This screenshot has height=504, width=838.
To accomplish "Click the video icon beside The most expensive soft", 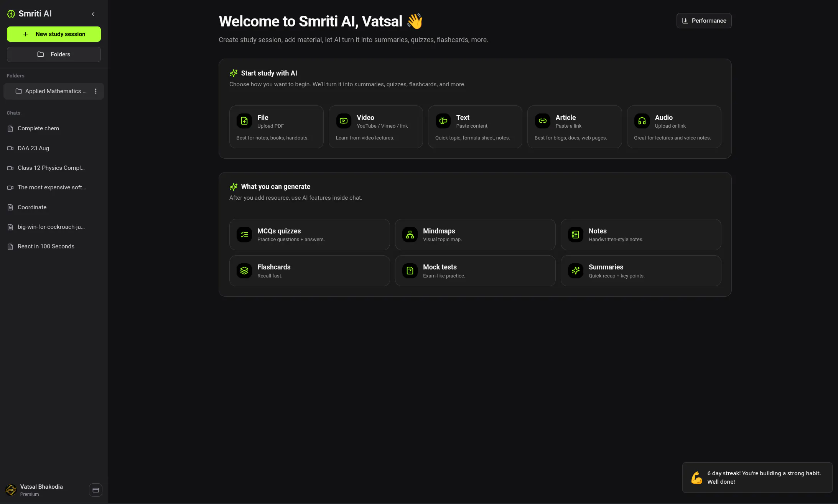I will pyautogui.click(x=10, y=188).
